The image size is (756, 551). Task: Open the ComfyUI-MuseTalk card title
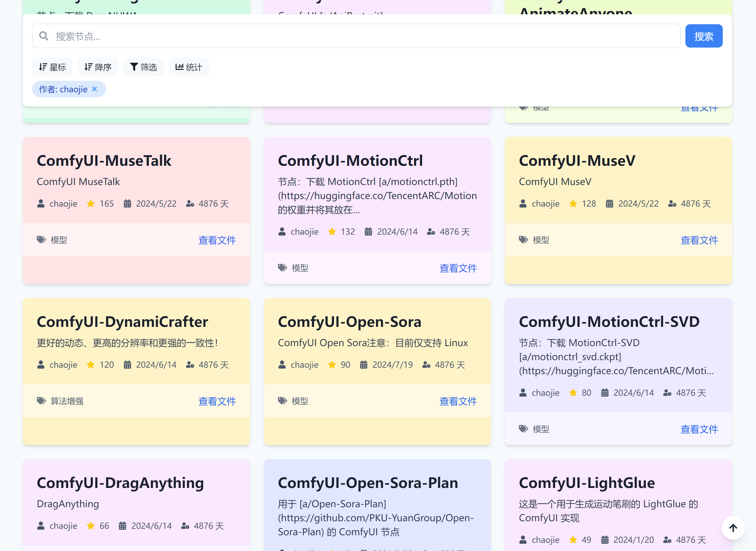tap(104, 161)
